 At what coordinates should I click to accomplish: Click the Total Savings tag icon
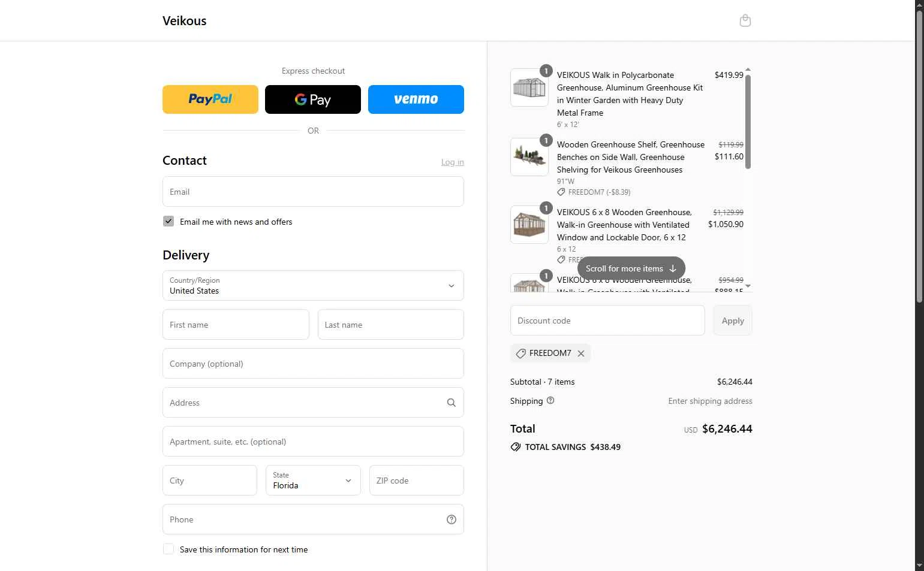(x=516, y=447)
